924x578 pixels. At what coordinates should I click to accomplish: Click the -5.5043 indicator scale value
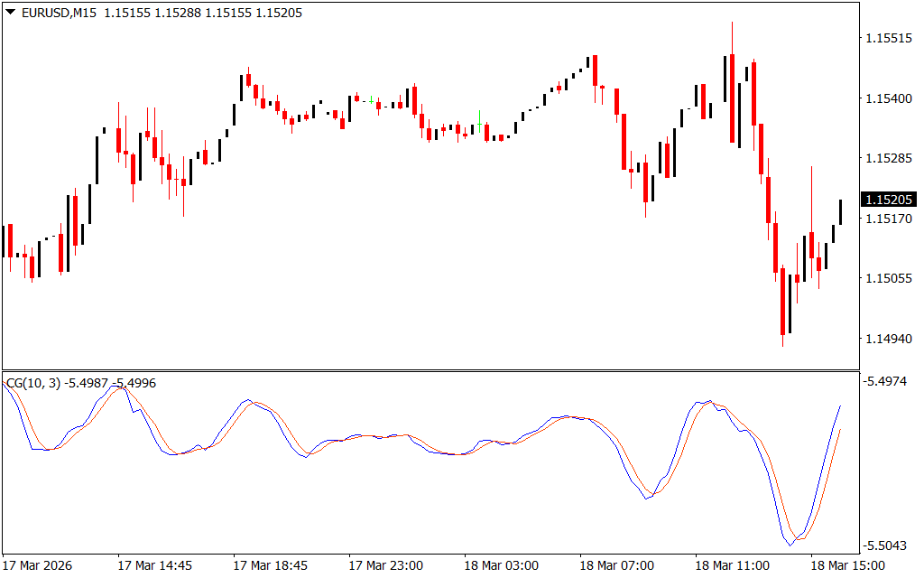point(890,545)
